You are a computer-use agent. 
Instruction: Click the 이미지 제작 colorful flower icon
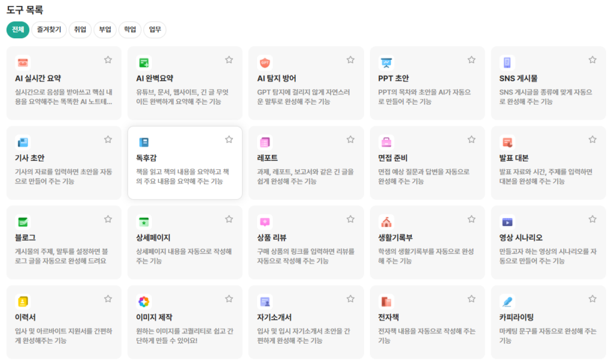tap(143, 301)
